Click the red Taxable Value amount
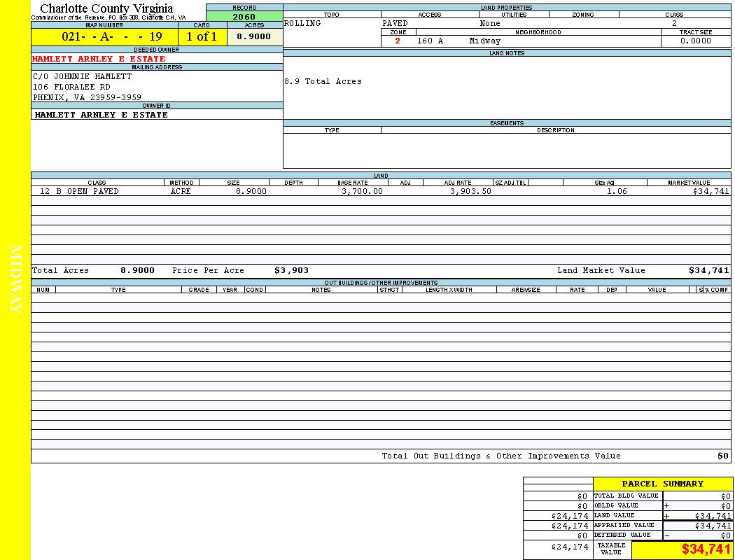The width and height of the screenshot is (735, 560). pos(706,549)
